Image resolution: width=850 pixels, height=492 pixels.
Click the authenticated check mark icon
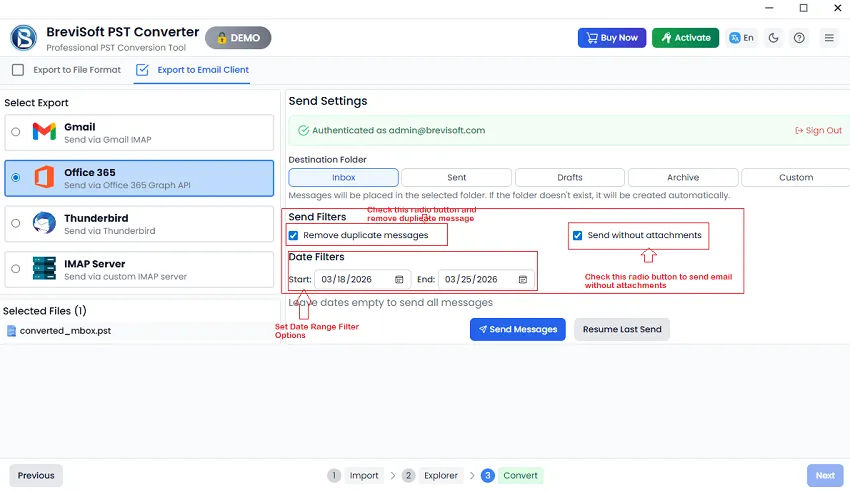[x=304, y=130]
